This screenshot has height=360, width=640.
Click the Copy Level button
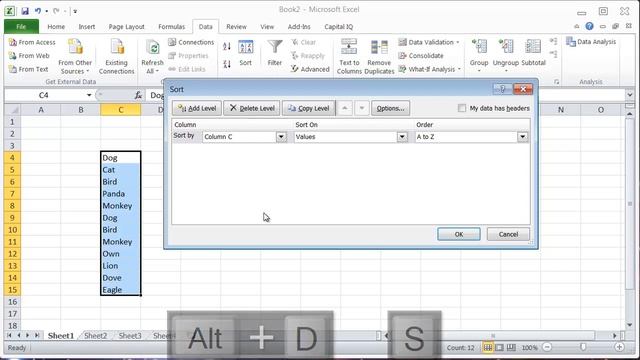[x=309, y=108]
